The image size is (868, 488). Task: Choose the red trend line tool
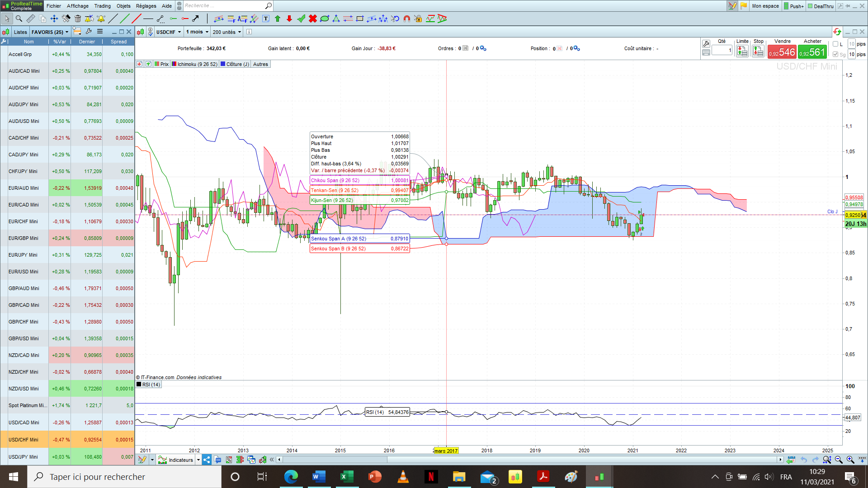[x=137, y=19]
